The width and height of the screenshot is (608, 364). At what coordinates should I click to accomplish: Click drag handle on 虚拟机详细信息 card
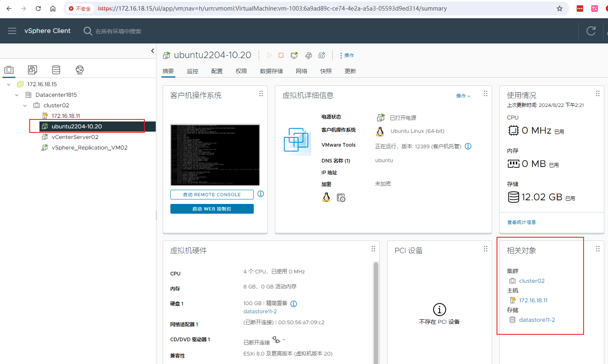[486, 93]
